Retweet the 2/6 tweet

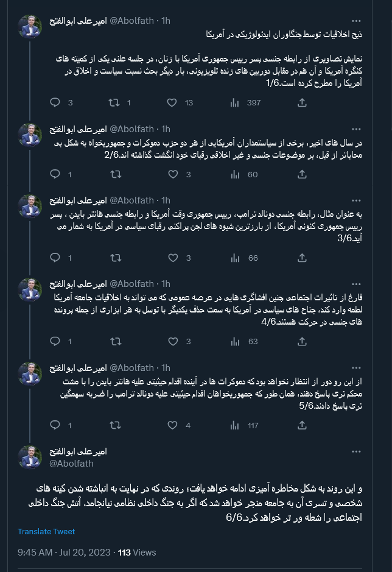click(x=116, y=175)
